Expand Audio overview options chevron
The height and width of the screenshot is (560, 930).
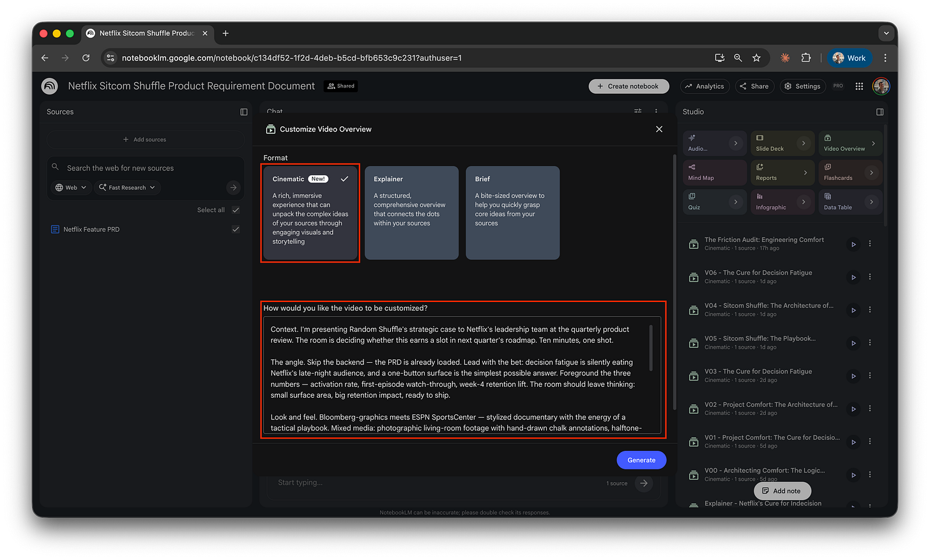(x=736, y=144)
